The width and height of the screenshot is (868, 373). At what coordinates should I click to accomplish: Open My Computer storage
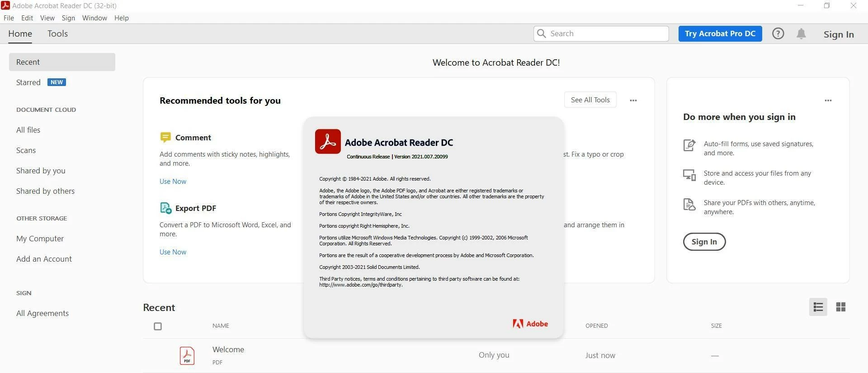(40, 239)
